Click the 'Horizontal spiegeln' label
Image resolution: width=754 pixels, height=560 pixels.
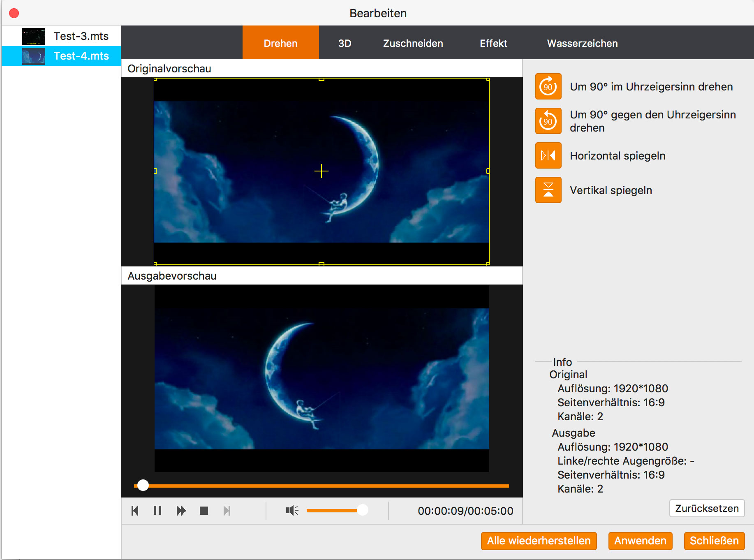tap(618, 156)
